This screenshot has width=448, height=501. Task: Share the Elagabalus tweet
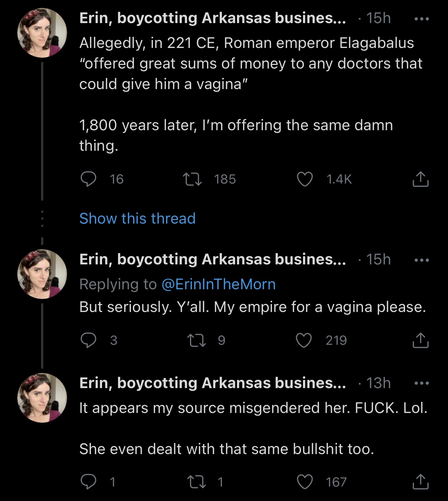pos(420,179)
